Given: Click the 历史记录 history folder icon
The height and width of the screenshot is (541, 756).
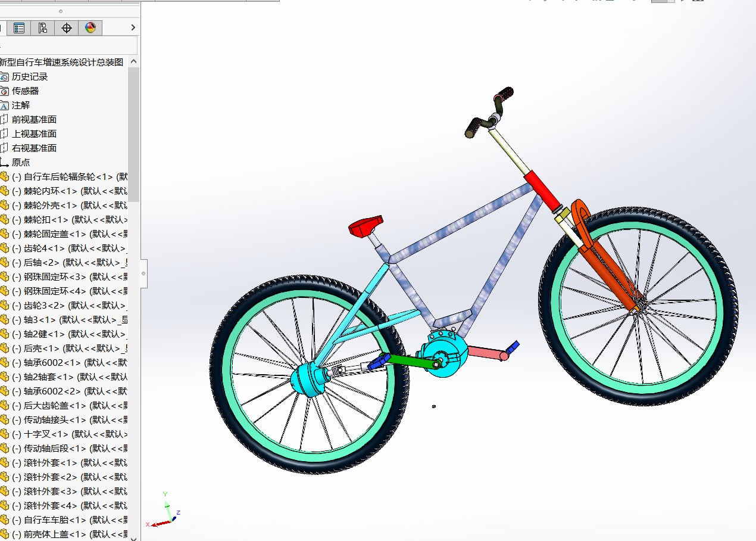Looking at the screenshot, I should click(4, 77).
